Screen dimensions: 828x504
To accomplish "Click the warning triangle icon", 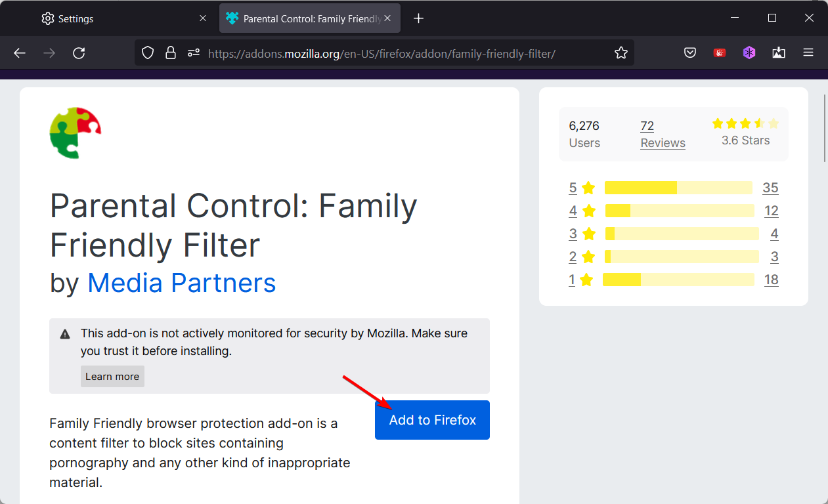I will (65, 335).
